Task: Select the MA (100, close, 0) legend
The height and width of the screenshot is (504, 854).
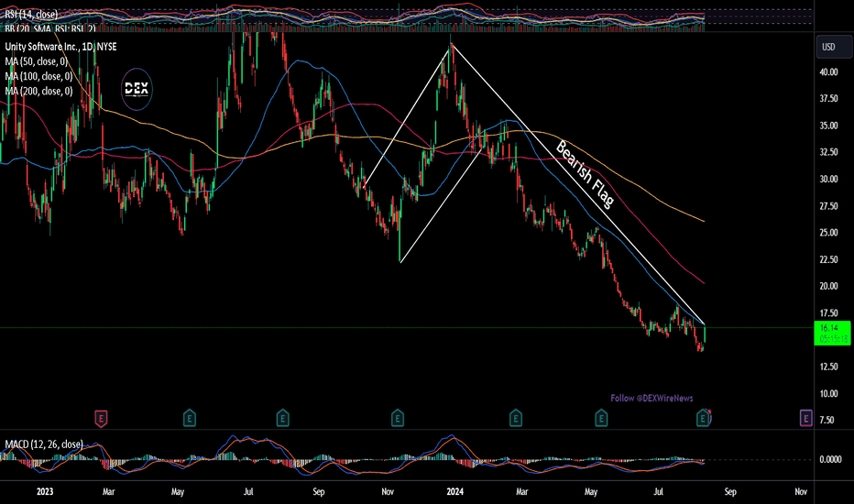Action: 38,76
